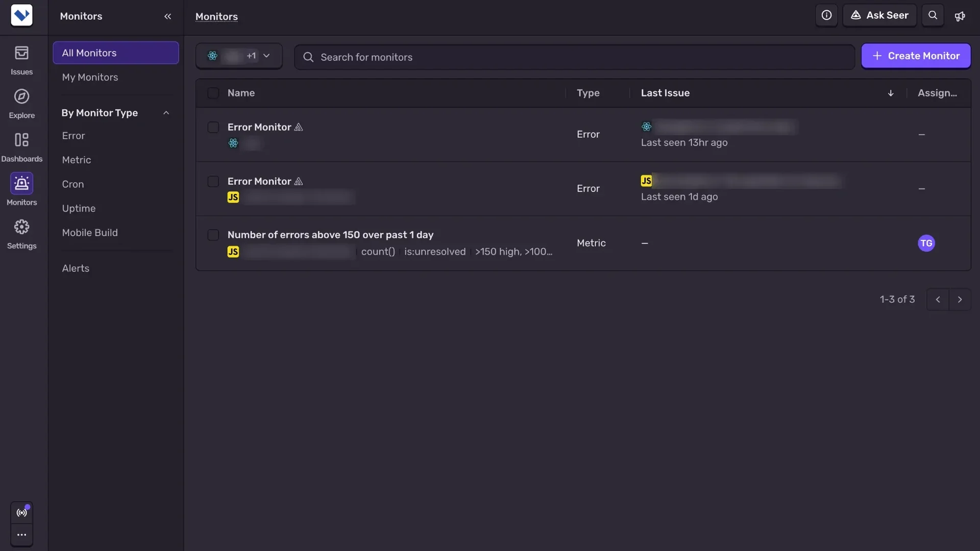Click the Create Monitor button
Image resolution: width=980 pixels, height=551 pixels.
[916, 56]
